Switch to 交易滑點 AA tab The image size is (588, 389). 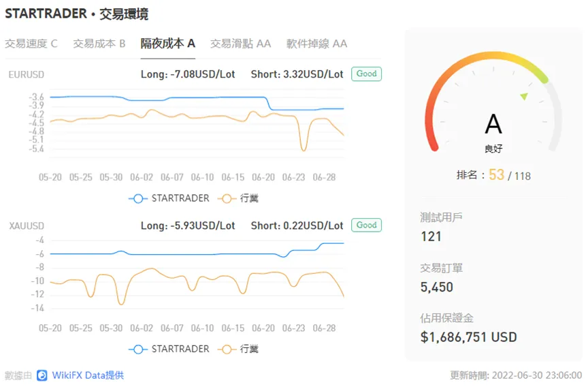click(x=240, y=44)
